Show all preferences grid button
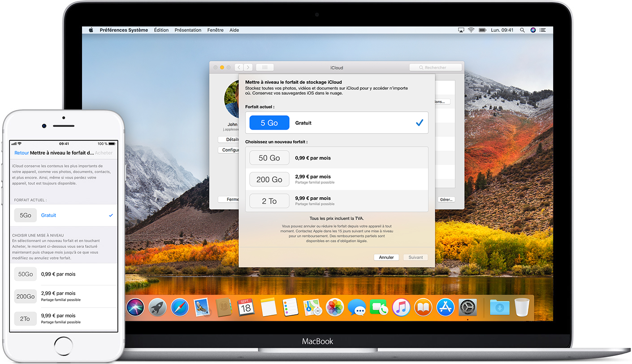This screenshot has height=364, width=632. point(265,67)
